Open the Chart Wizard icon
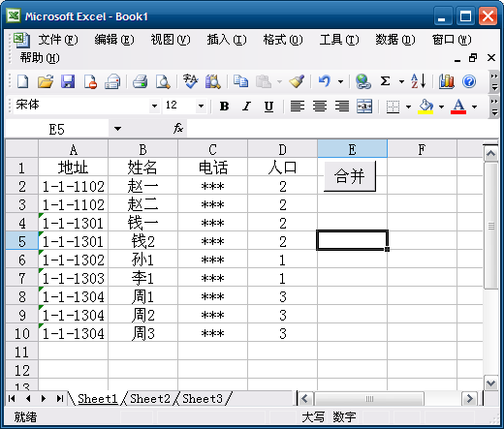Screen dimensions: 504x429 tap(446, 81)
